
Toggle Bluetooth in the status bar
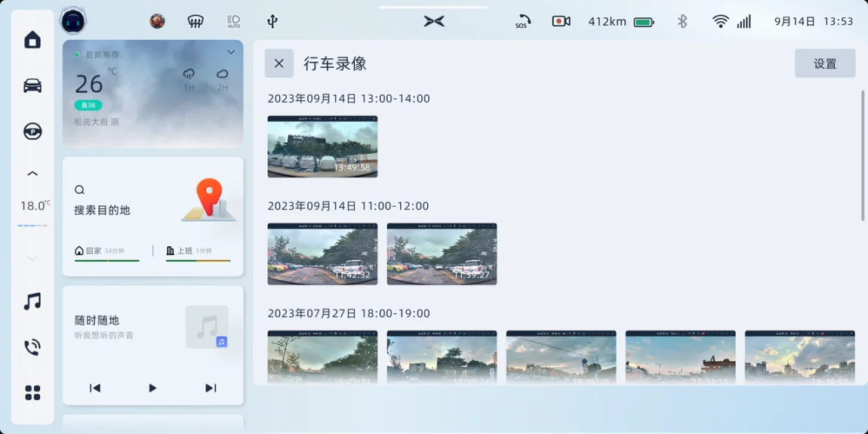coord(682,22)
